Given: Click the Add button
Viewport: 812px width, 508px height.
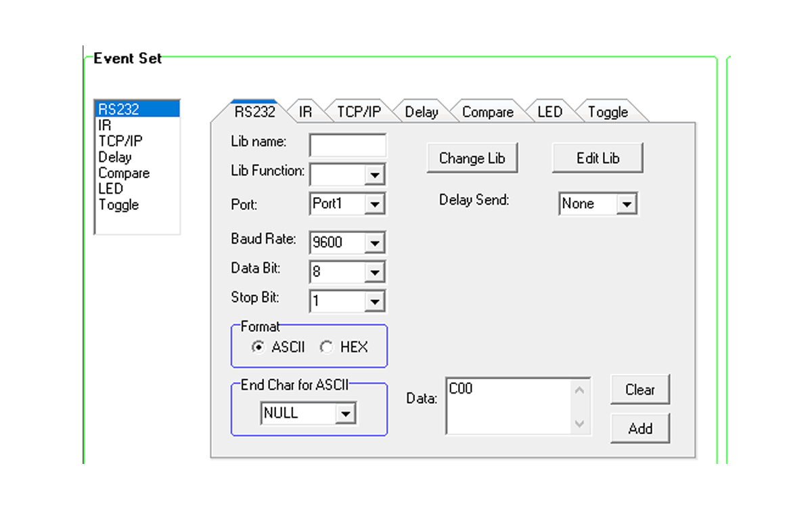Looking at the screenshot, I should coord(639,429).
